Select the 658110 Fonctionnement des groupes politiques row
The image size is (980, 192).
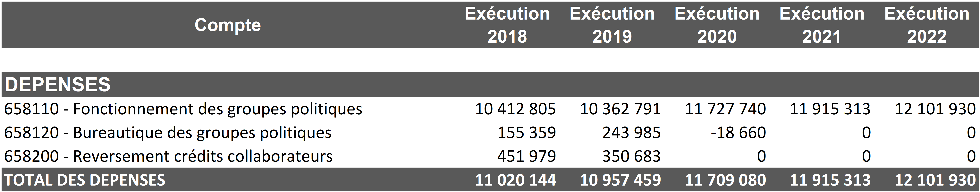pos(183,109)
